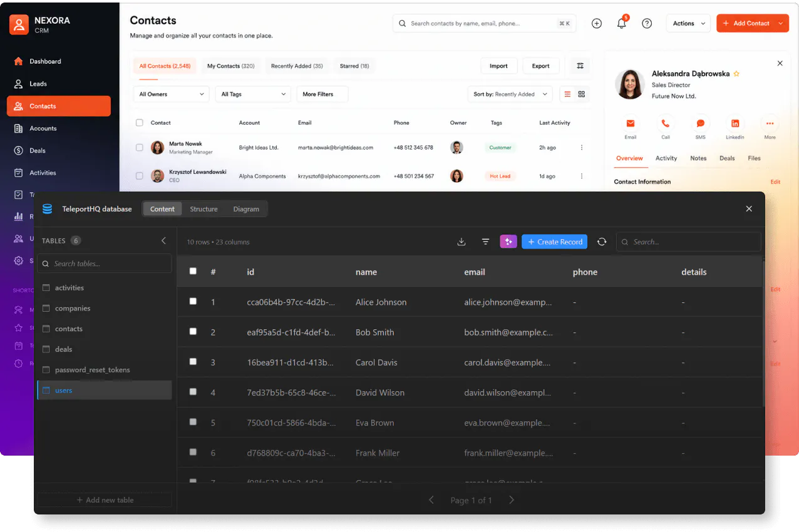Open the notifications bell icon
Viewport: 799px width, 532px height.
(622, 23)
